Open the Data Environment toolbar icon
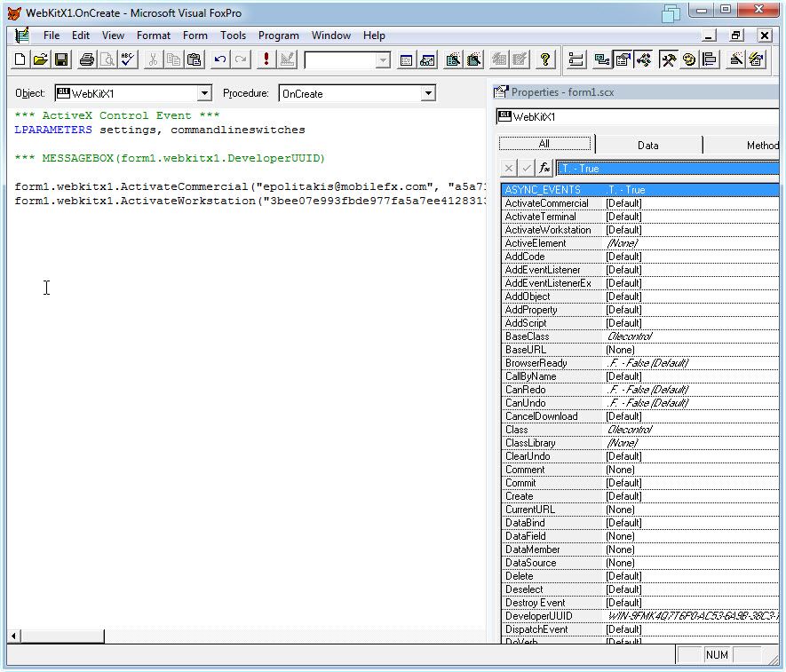Viewport: 786px width, 672px height. pyautogui.click(x=601, y=59)
